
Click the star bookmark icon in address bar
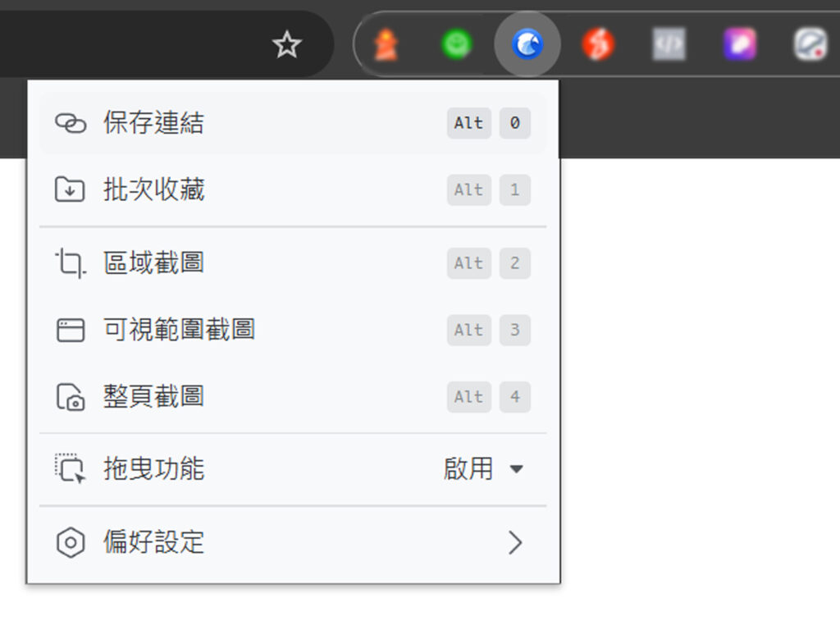point(286,45)
